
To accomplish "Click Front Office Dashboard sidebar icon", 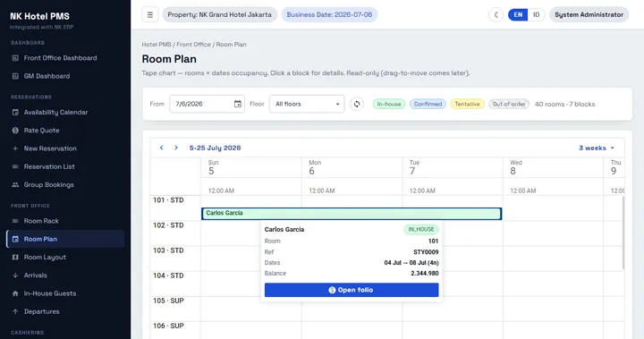I will (x=15, y=58).
